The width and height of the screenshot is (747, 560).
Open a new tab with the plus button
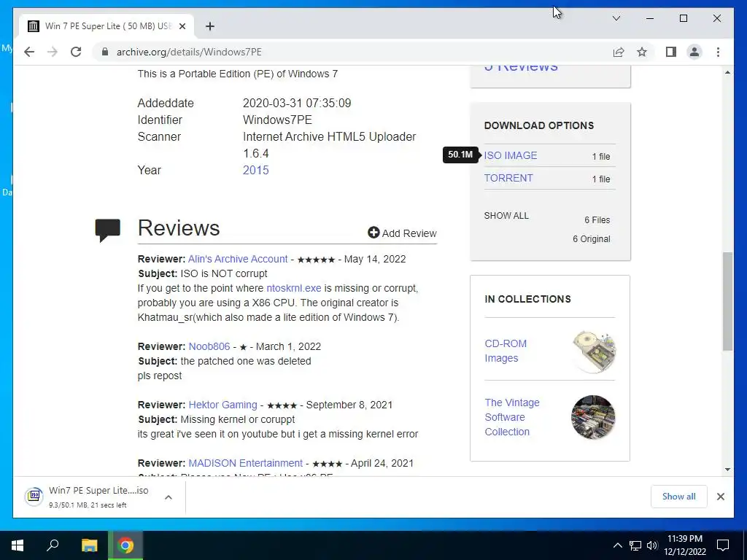coord(209,26)
